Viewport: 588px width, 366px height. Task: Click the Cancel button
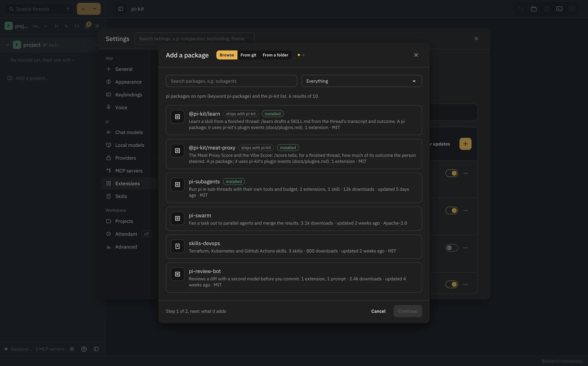[378, 311]
